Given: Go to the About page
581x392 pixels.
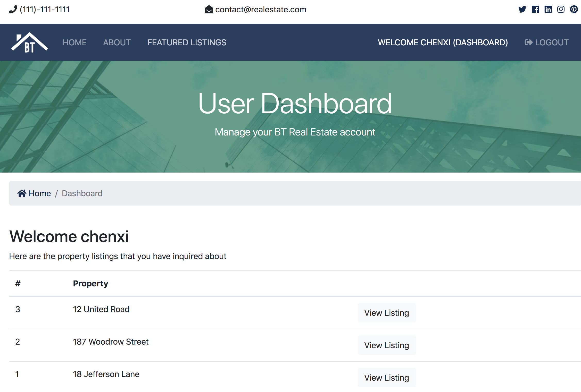Looking at the screenshot, I should click(117, 42).
